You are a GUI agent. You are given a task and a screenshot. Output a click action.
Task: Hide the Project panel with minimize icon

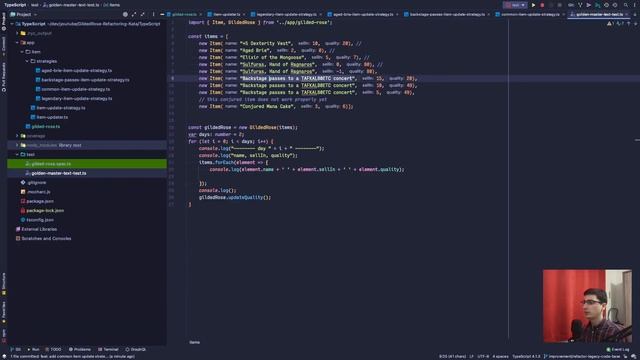click(162, 14)
